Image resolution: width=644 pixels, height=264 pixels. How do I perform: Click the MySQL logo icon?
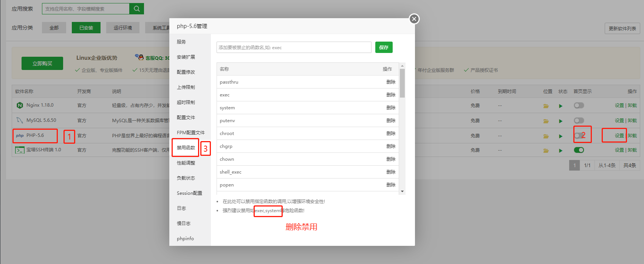tap(20, 120)
